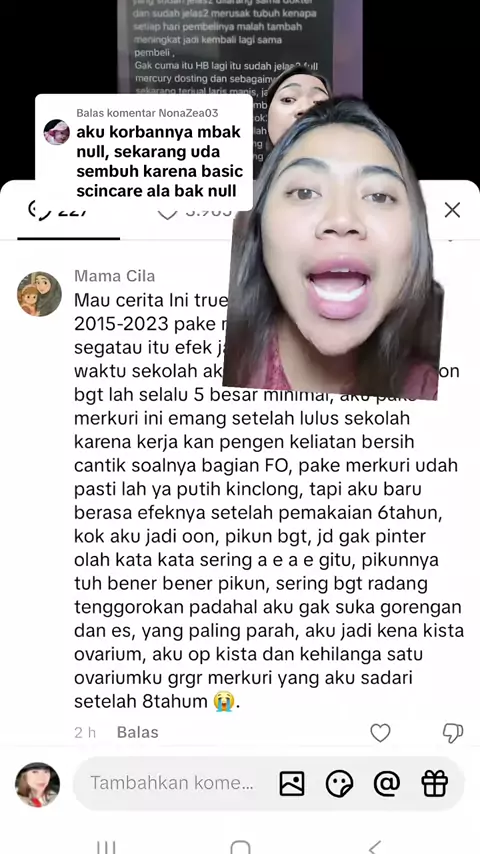Tap the Android home navigation button
Screen dimensions: 480x854
pyautogui.click(x=240, y=847)
